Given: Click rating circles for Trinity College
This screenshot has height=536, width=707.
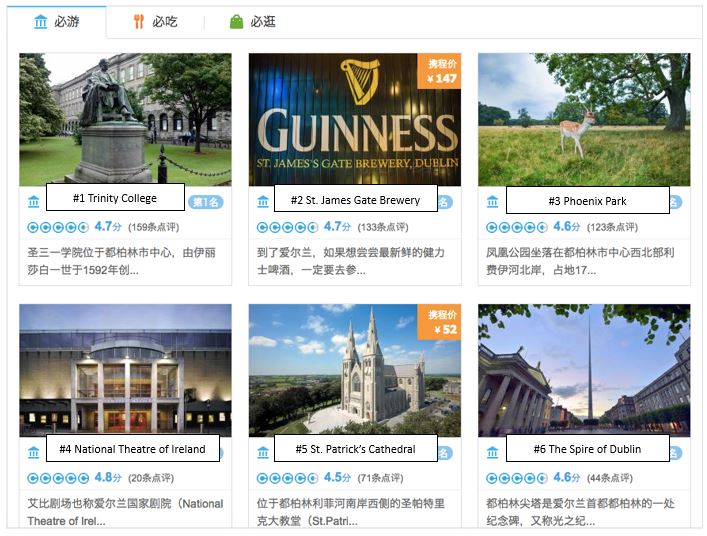Looking at the screenshot, I should 58,227.
